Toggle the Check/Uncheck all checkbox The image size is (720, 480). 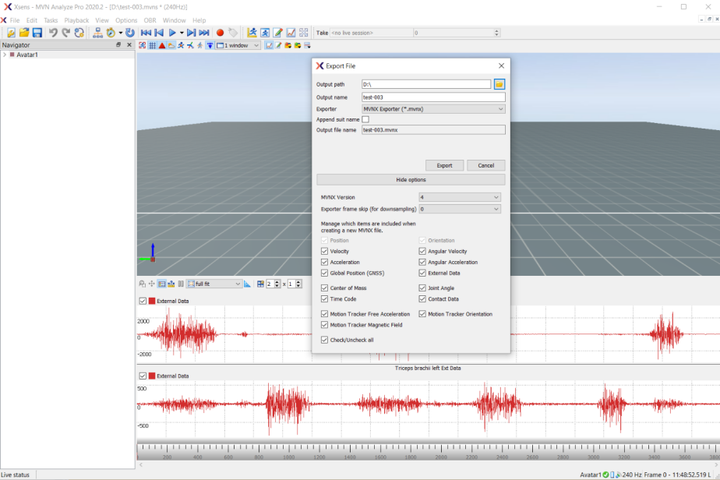coord(324,340)
